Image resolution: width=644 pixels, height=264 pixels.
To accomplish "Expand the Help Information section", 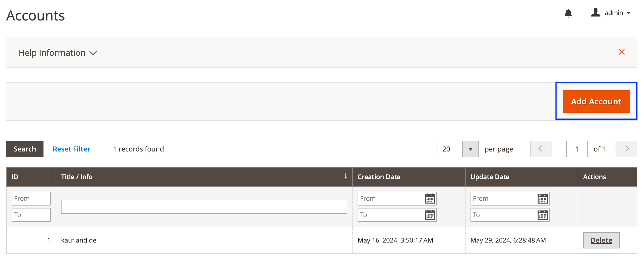I will click(x=58, y=53).
